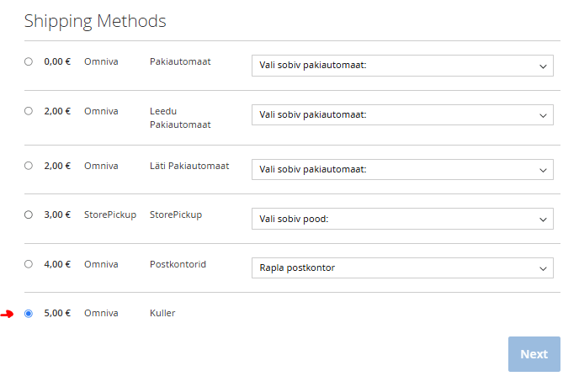Click the 5,00 € price text
This screenshot has height=392, width=579.
(x=57, y=314)
